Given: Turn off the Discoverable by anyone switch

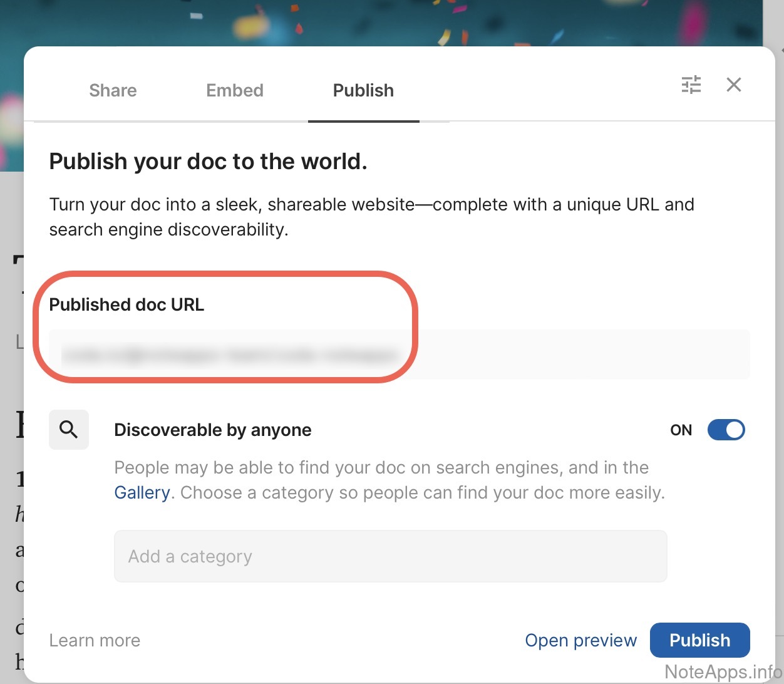Looking at the screenshot, I should (726, 430).
